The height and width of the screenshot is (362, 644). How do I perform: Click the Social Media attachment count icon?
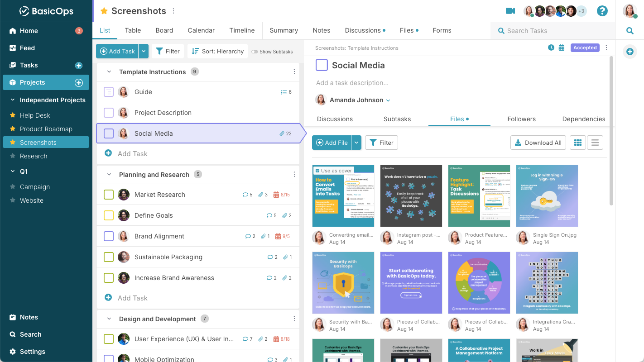[285, 133]
